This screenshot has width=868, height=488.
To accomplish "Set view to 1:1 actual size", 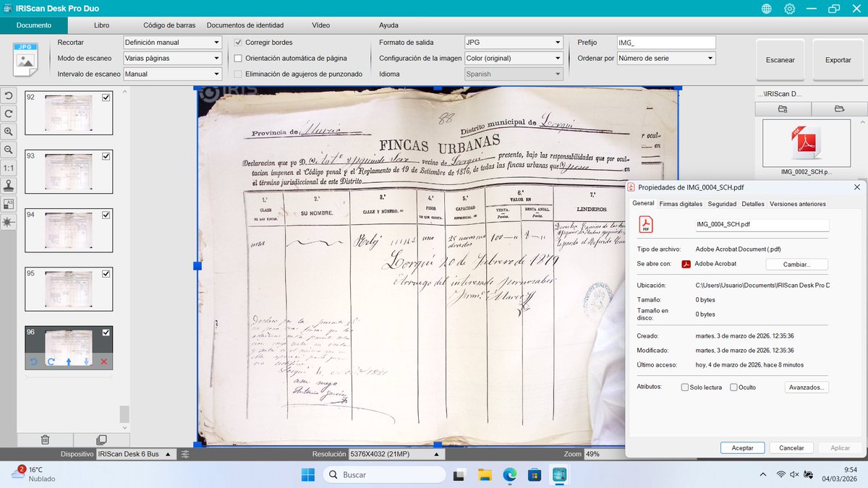I will tap(8, 167).
